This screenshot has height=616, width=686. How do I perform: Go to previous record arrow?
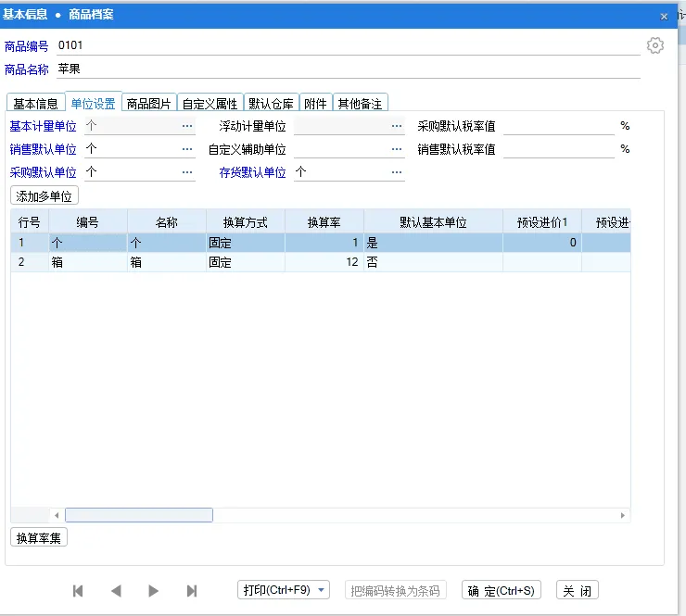pos(116,591)
